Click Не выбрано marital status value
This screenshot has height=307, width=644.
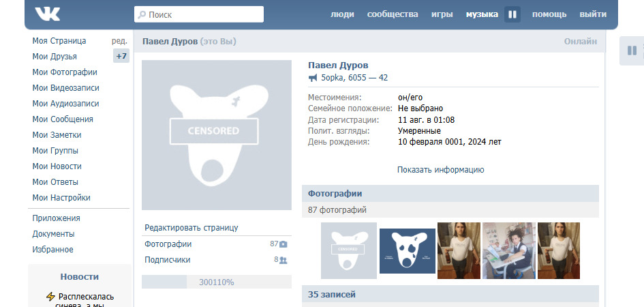(x=420, y=108)
